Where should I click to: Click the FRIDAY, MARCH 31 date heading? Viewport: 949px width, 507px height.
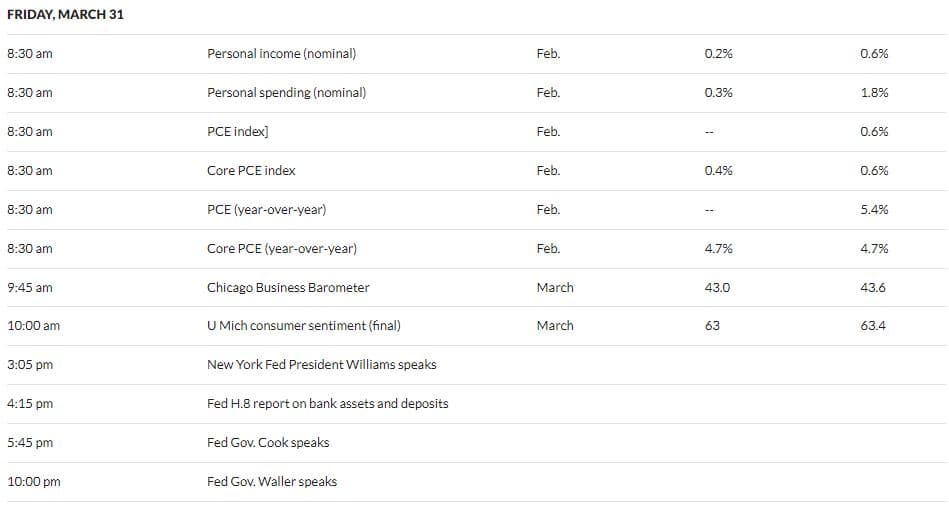(65, 15)
